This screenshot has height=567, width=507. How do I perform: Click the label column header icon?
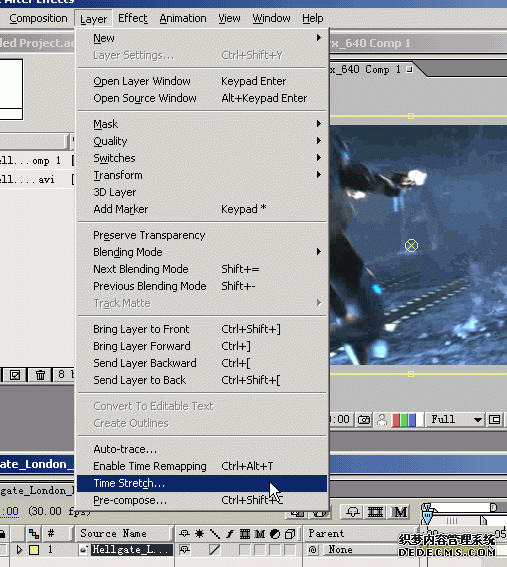34,533
